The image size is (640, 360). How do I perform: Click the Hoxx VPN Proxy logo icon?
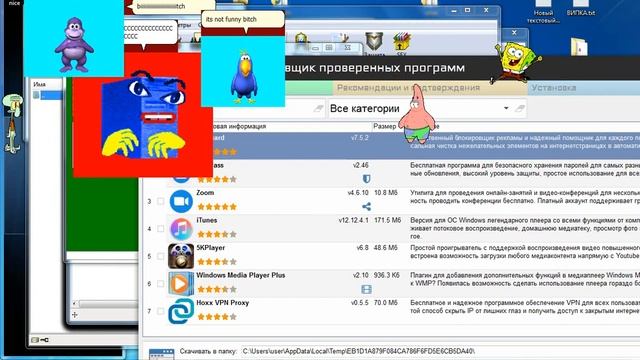click(181, 311)
